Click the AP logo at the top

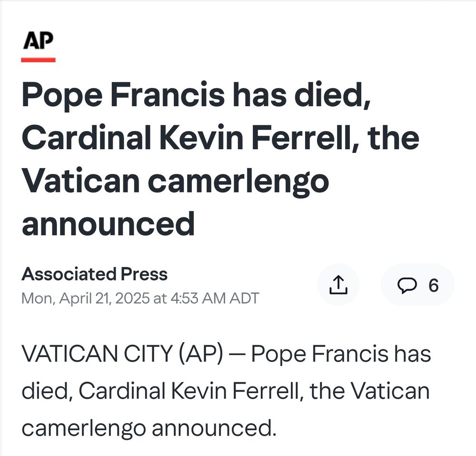[x=38, y=41]
